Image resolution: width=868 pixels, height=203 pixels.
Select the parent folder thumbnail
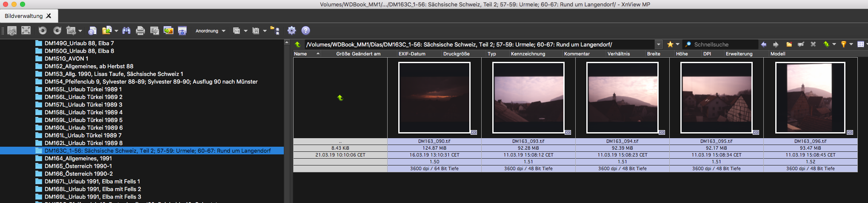pyautogui.click(x=340, y=98)
